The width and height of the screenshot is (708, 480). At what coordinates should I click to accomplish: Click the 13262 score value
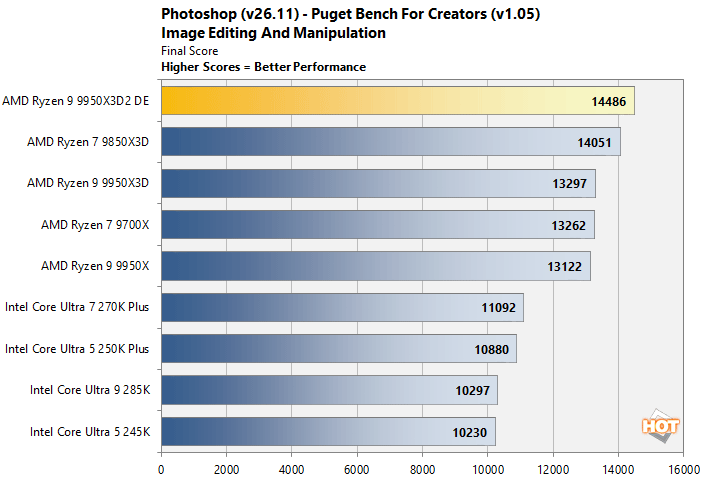(x=568, y=225)
